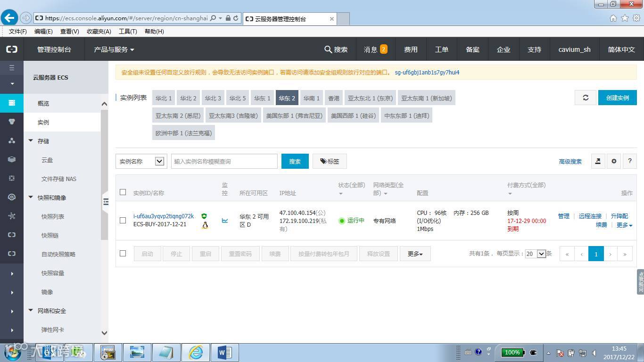The image size is (644, 362).
Task: Open the monitoring chart icon for the instance
Action: click(x=225, y=220)
